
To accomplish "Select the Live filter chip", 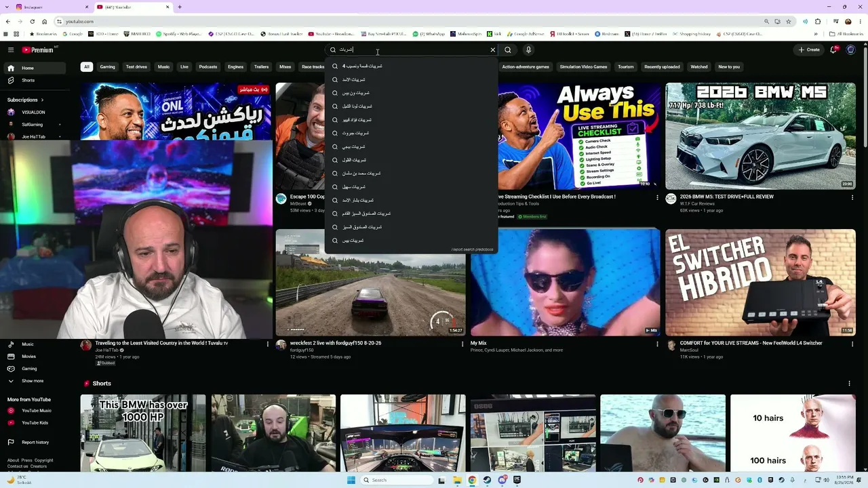I will coord(184,66).
